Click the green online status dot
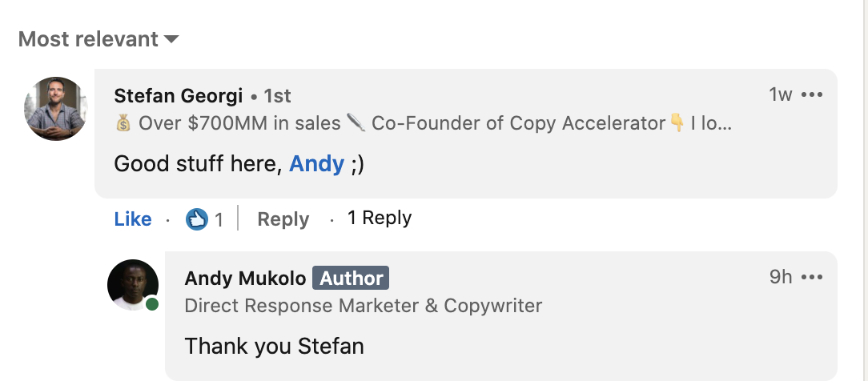Screen dimensions: 868x381 point(151,303)
